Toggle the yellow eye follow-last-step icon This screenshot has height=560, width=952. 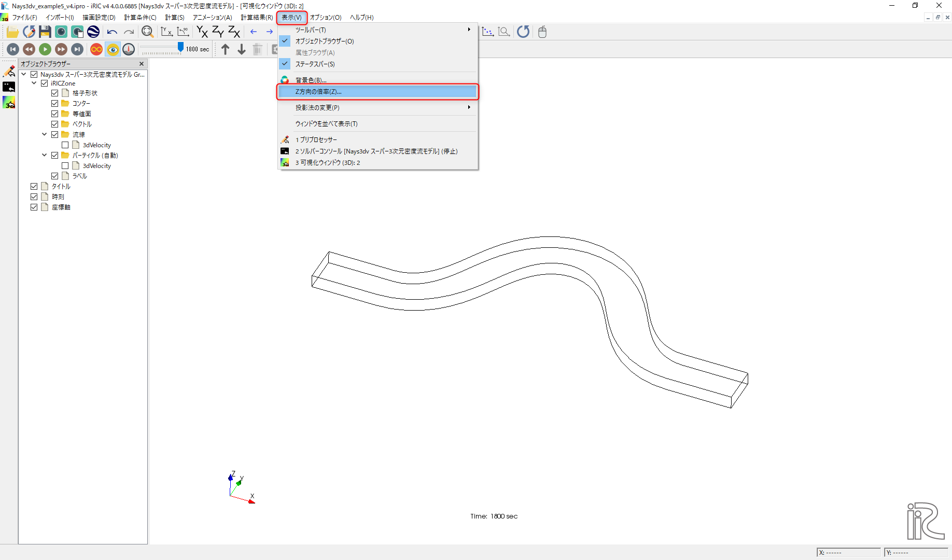click(x=113, y=49)
